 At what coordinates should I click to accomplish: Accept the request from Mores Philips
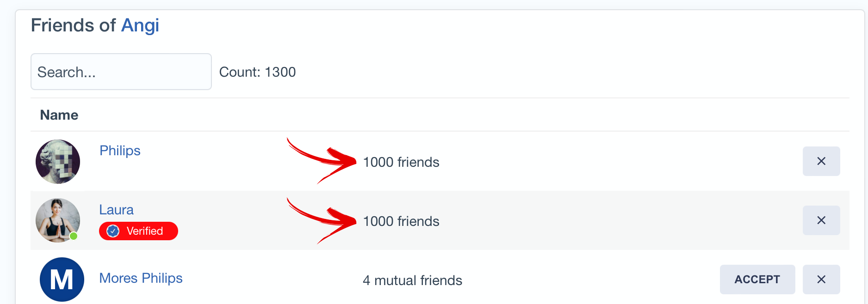(757, 280)
